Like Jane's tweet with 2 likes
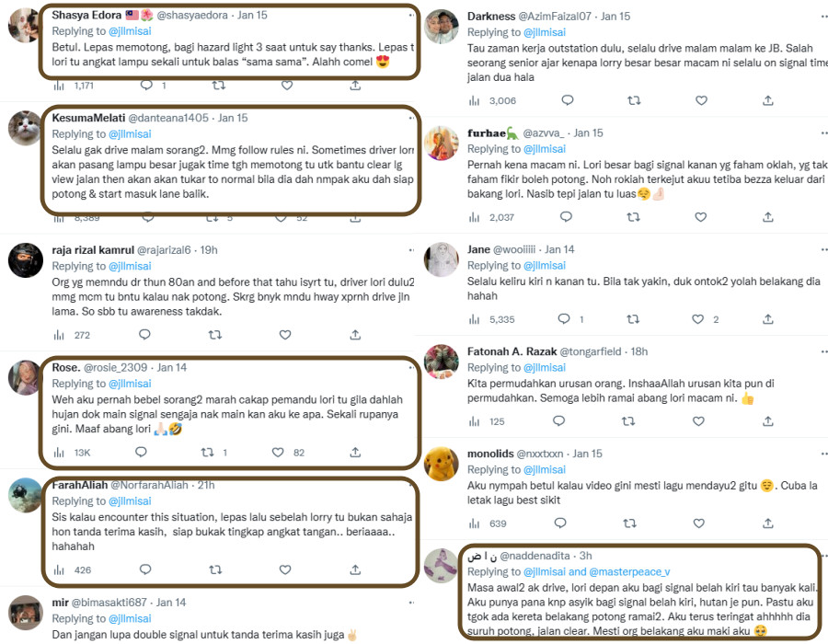 [698, 319]
